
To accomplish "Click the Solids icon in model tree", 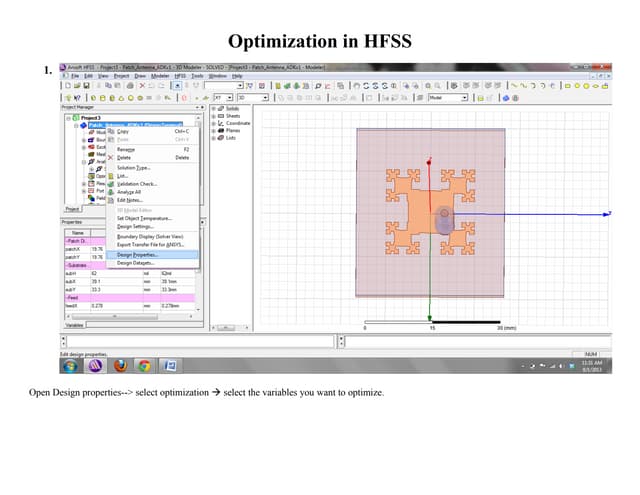I will coord(221,106).
